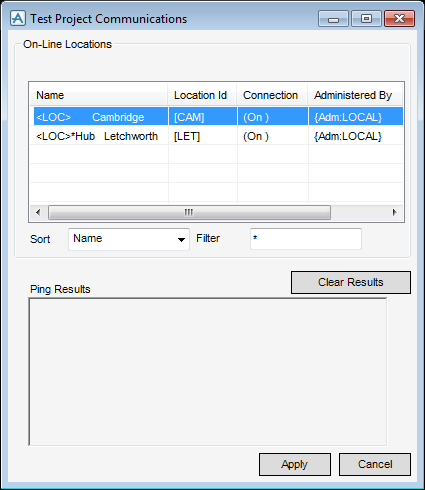Close the dialog with the red X
Screen dimensions: 425x490
point(399,19)
